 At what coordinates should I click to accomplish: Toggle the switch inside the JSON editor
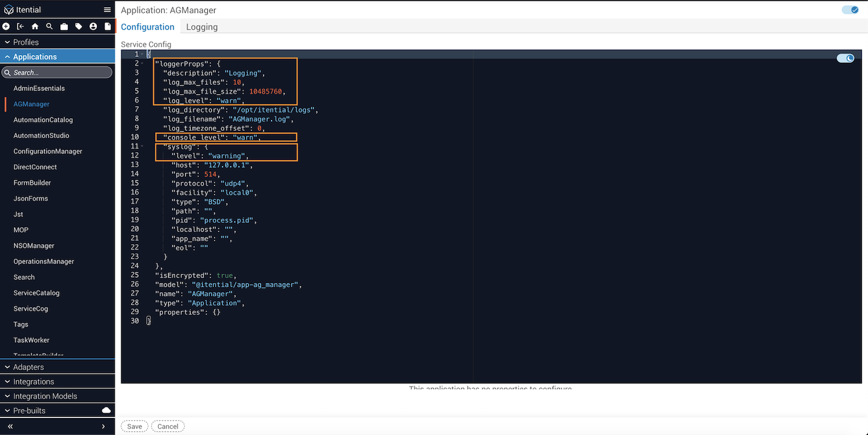click(x=846, y=59)
